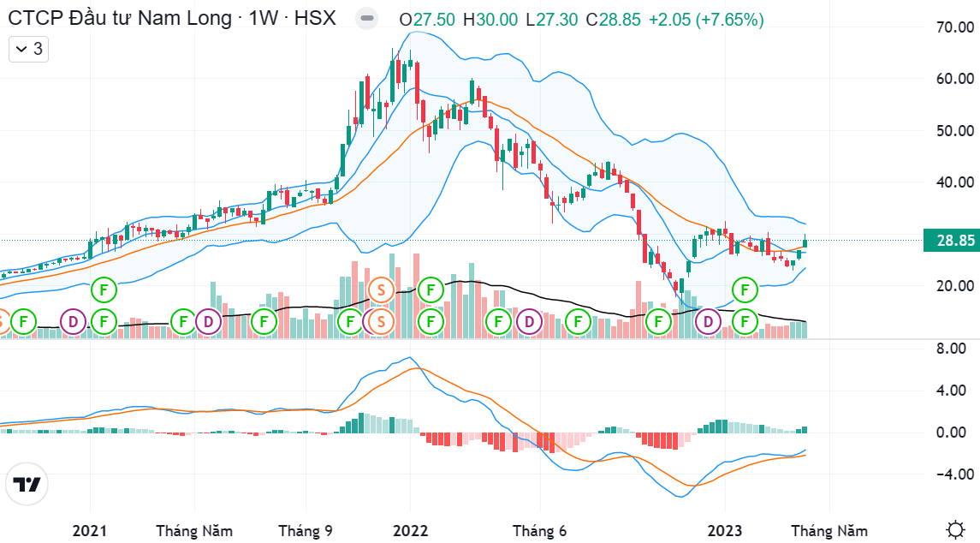Image resolution: width=980 pixels, height=543 pixels.
Task: Open chart settings gear icon
Action: (x=955, y=530)
